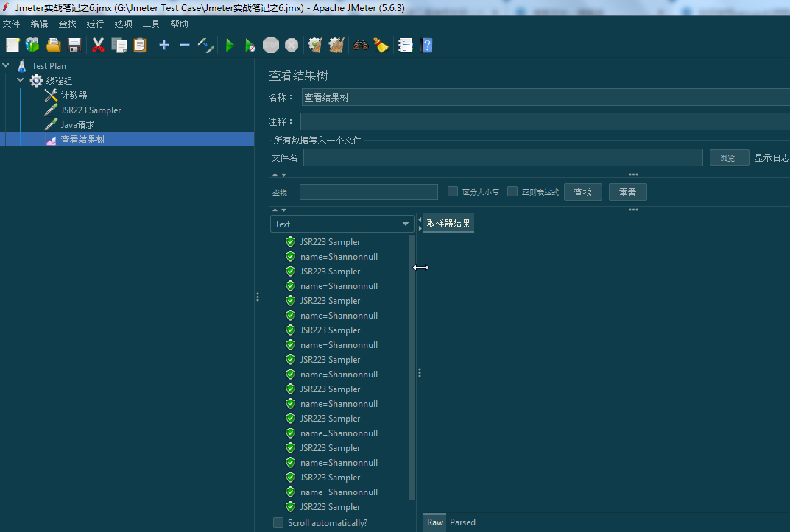
Task: Switch to the Parsed tab
Action: 462,522
